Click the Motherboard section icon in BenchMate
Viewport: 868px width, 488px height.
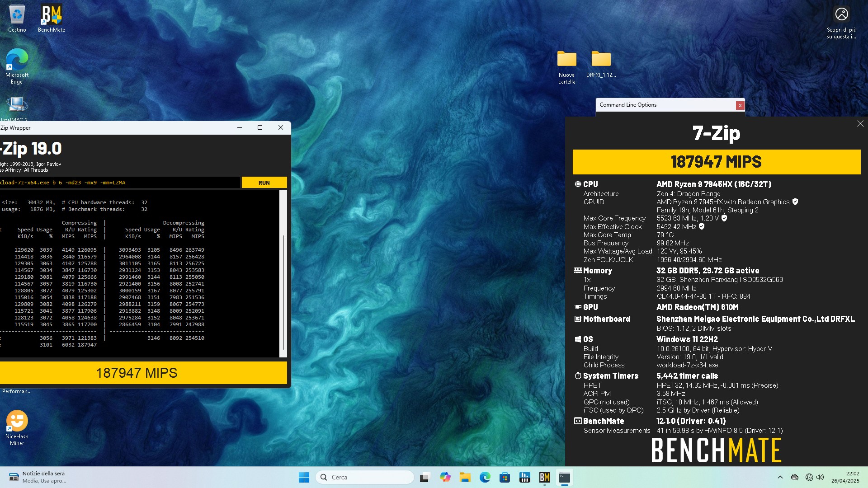(x=578, y=319)
